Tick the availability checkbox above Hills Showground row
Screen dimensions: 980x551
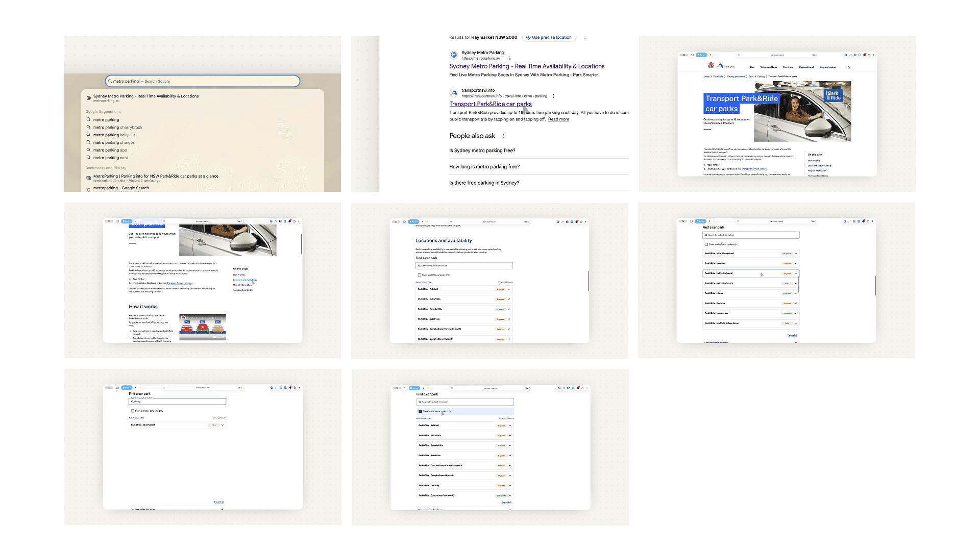click(x=706, y=244)
